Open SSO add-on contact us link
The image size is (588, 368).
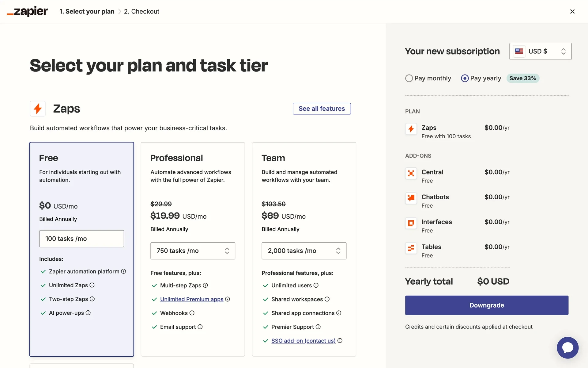coord(303,341)
